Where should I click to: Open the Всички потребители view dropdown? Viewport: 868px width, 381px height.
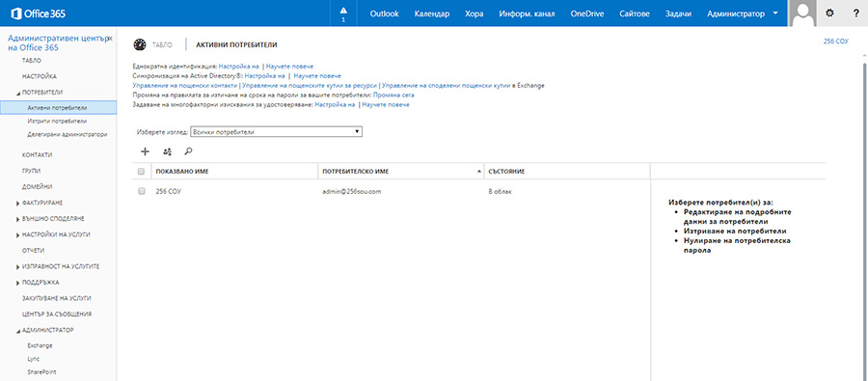click(276, 132)
